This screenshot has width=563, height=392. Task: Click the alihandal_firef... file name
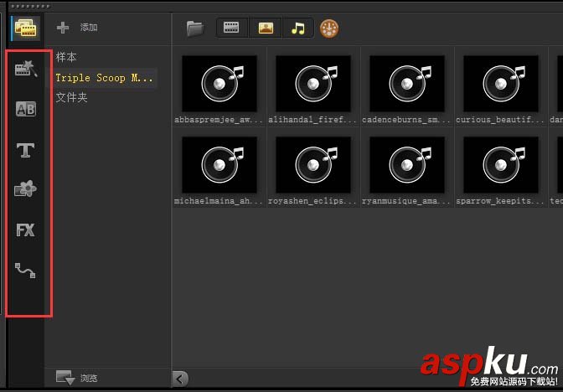pyautogui.click(x=312, y=120)
